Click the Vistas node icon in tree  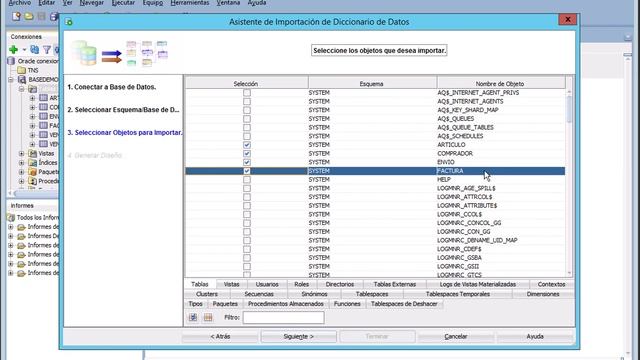tap(33, 153)
